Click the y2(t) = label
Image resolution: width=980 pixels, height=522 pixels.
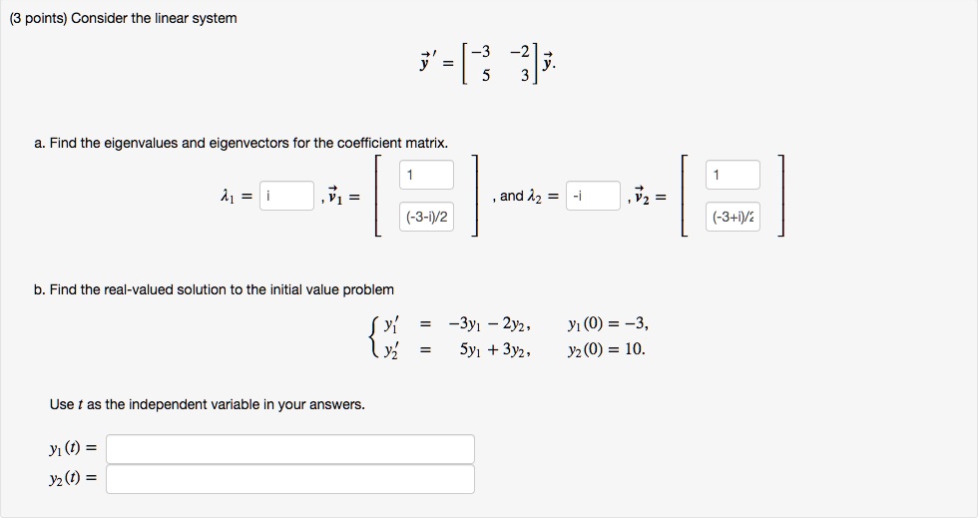tap(74, 479)
